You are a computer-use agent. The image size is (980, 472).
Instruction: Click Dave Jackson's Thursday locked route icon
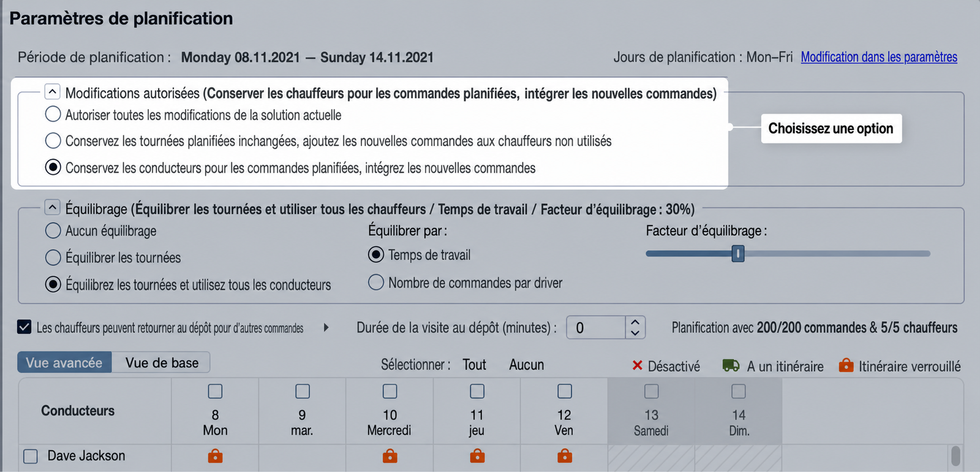point(477,456)
